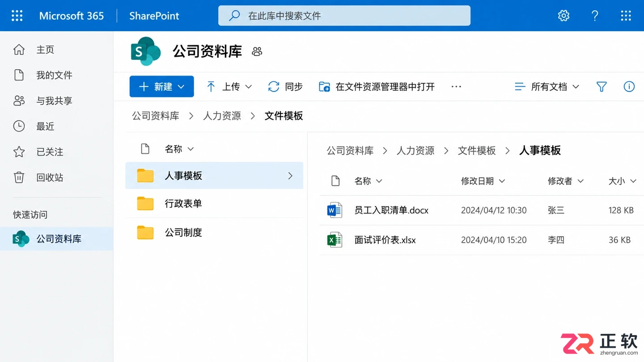Screen dimensions: 644x362
Task: Open the file 员工入职清单.docx
Action: [391, 210]
